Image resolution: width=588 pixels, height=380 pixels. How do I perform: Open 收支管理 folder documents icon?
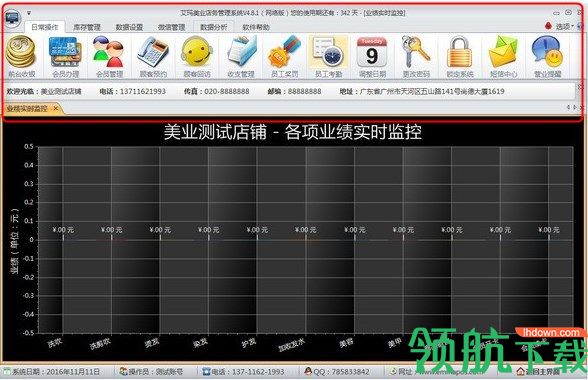241,57
